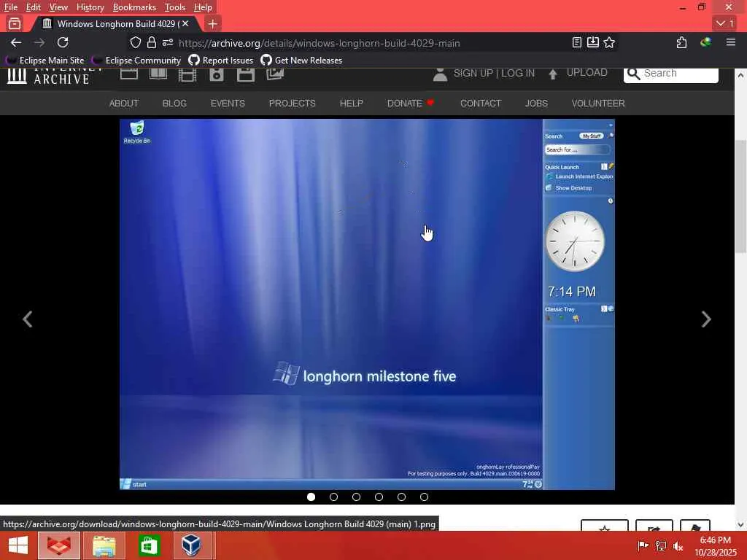747x560 pixels.
Task: Select the fifth carousel dot
Action: (402, 497)
